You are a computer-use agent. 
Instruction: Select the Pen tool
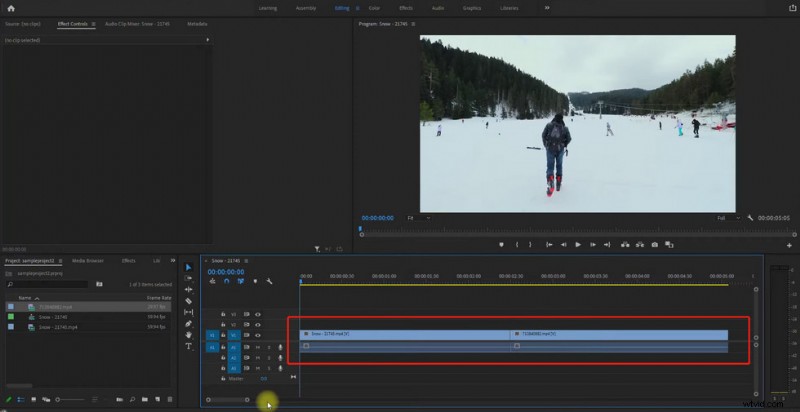coord(188,324)
